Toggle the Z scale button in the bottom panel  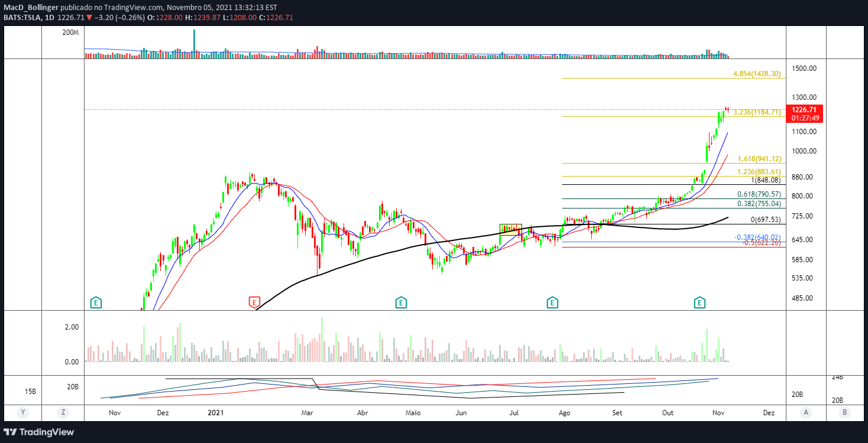[63, 413]
